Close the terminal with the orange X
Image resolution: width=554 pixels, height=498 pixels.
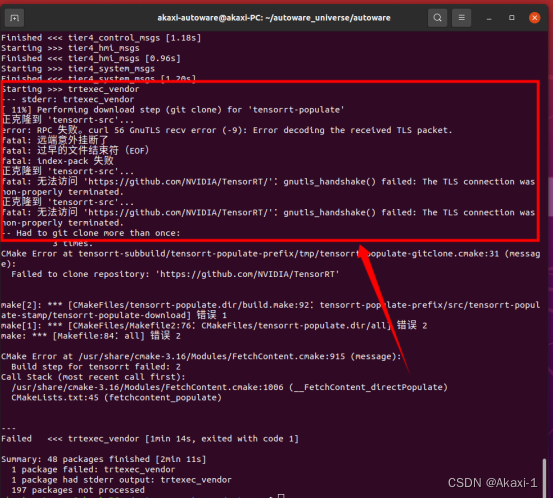tap(535, 18)
